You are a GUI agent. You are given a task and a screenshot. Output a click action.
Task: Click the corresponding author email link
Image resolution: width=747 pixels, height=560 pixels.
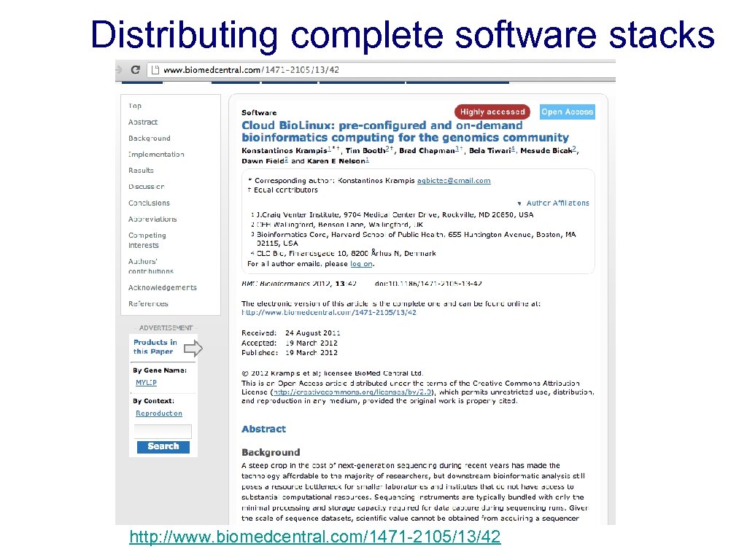pyautogui.click(x=454, y=181)
